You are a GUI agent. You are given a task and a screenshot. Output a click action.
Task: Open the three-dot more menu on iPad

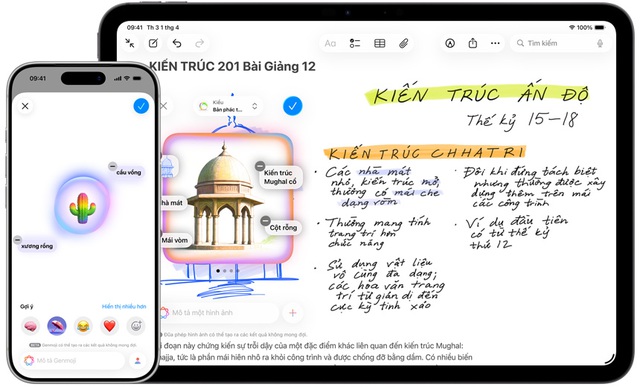(495, 43)
